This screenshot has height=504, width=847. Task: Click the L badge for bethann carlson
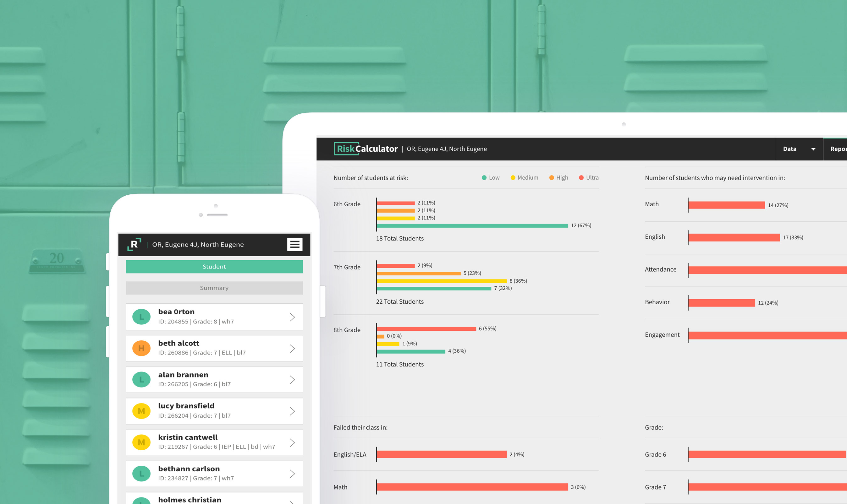141,474
